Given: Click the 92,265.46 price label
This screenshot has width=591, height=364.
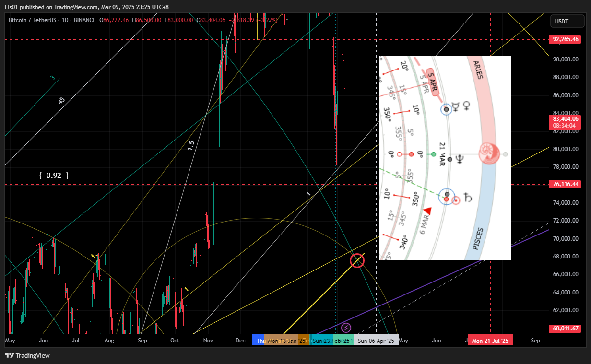Looking at the screenshot, I should [566, 39].
